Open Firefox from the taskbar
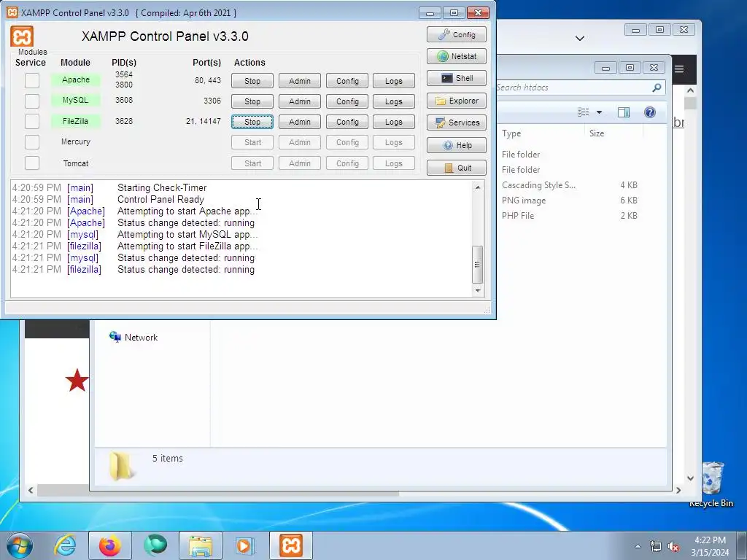 point(109,545)
